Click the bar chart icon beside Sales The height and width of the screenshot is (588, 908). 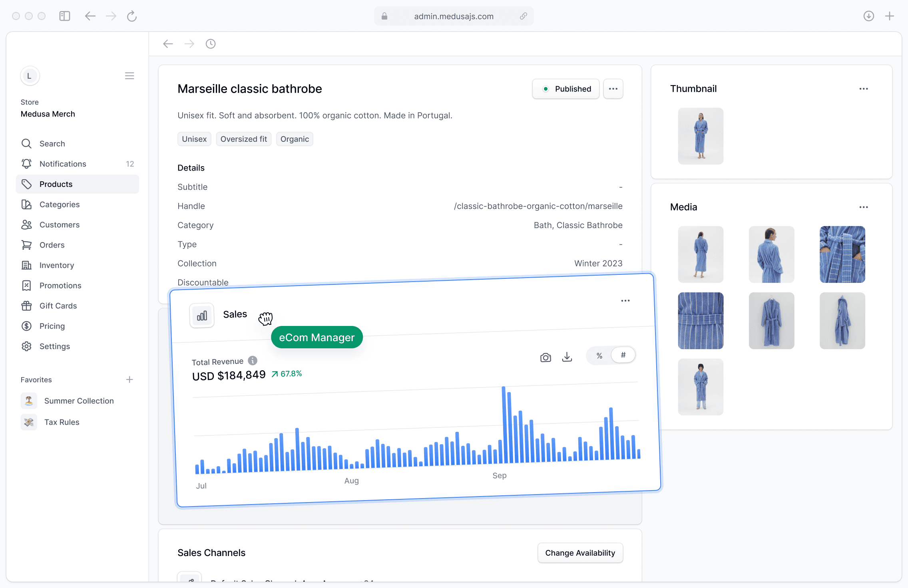[202, 316]
